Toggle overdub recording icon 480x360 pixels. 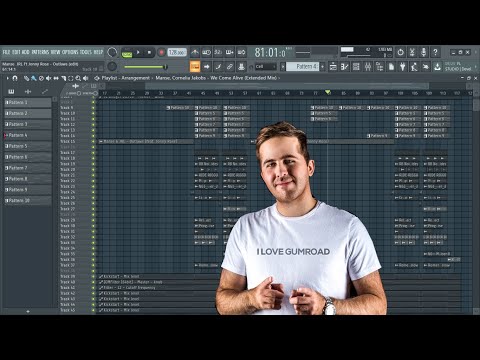tap(230, 52)
